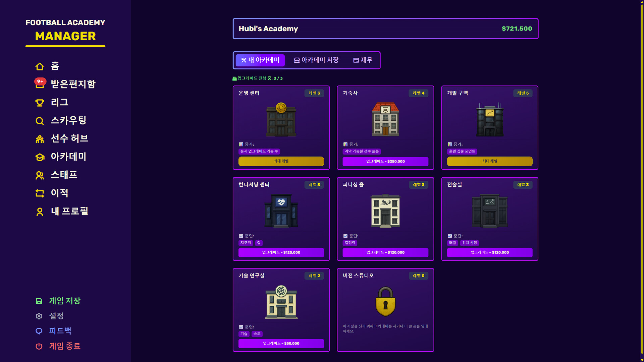Click the home icon in sidebar
The image size is (644, 362).
click(x=40, y=66)
